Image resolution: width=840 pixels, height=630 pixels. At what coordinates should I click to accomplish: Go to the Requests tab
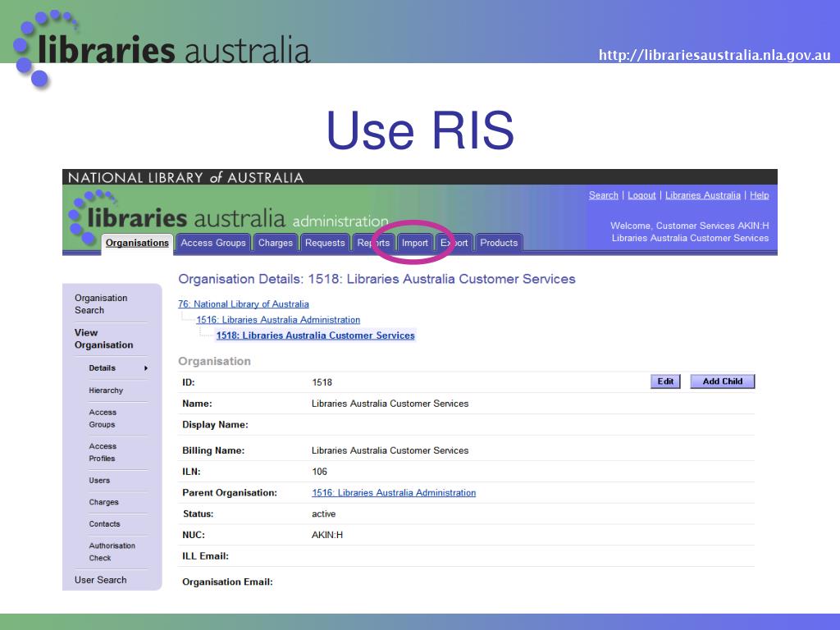click(325, 243)
